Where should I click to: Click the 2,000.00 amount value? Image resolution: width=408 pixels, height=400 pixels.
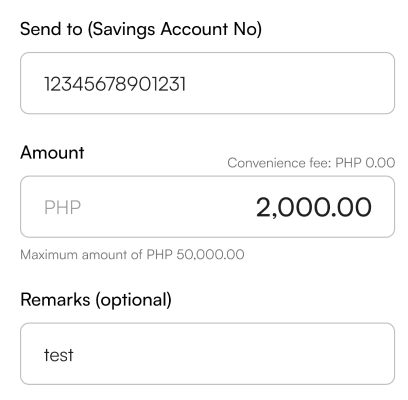[314, 208]
